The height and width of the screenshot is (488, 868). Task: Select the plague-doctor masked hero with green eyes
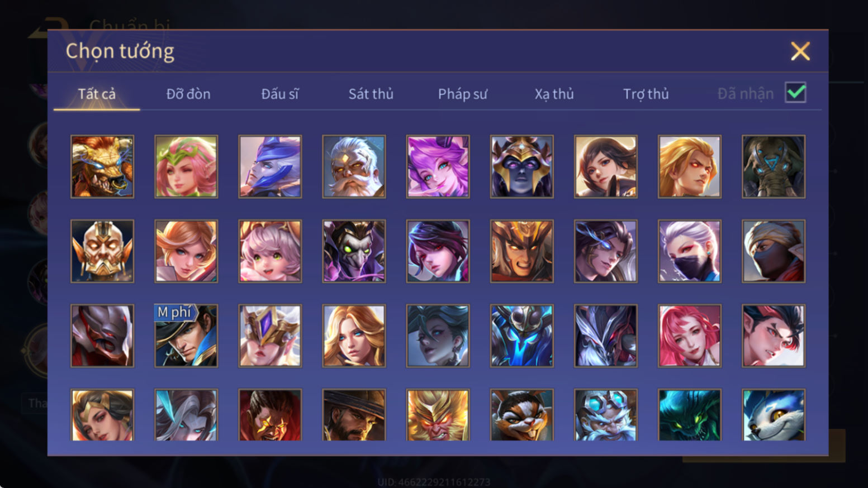354,251
